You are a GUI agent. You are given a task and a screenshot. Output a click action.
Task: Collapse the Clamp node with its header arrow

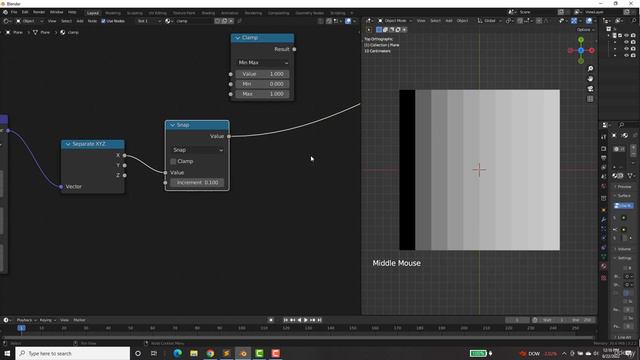tap(237, 38)
